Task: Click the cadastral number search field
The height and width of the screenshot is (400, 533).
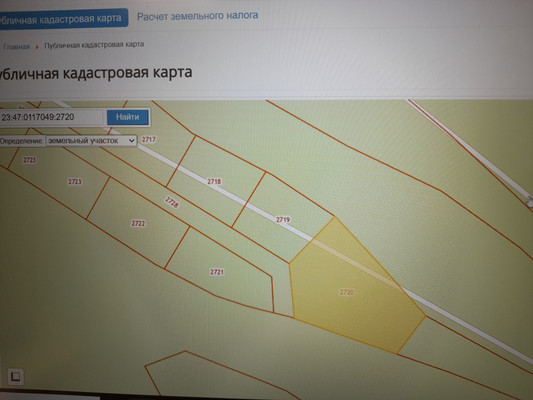Action: pos(52,117)
